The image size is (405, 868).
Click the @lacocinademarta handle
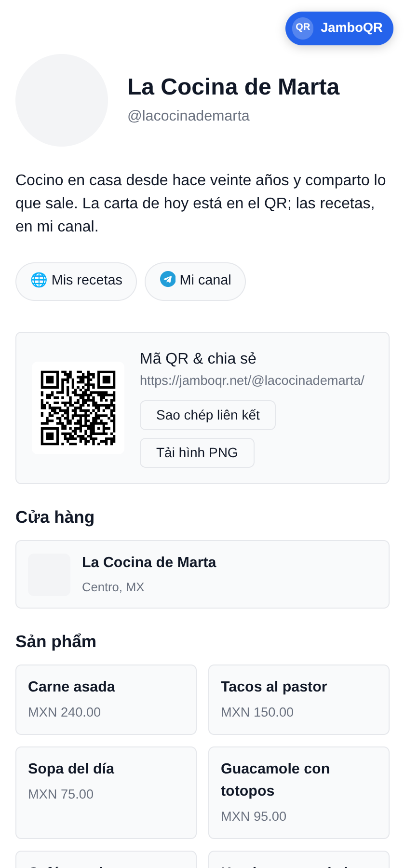click(x=189, y=116)
